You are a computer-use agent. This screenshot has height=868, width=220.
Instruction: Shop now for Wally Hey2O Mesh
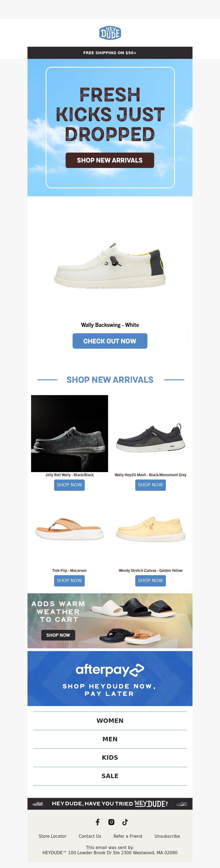pyautogui.click(x=150, y=485)
